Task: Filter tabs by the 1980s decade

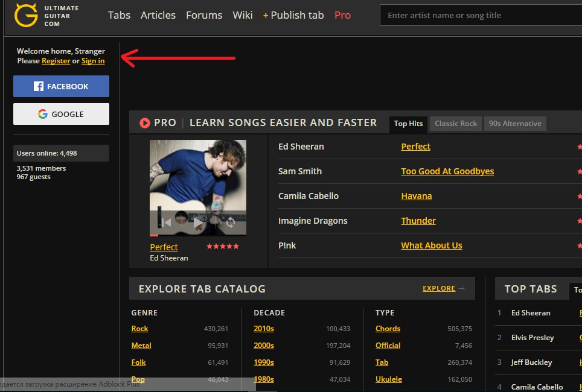Action: pos(264,379)
